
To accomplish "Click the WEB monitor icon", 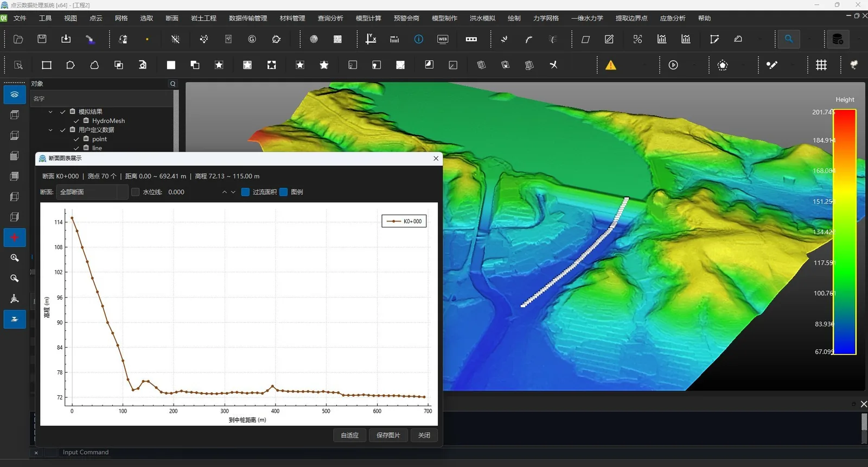I will click(443, 39).
